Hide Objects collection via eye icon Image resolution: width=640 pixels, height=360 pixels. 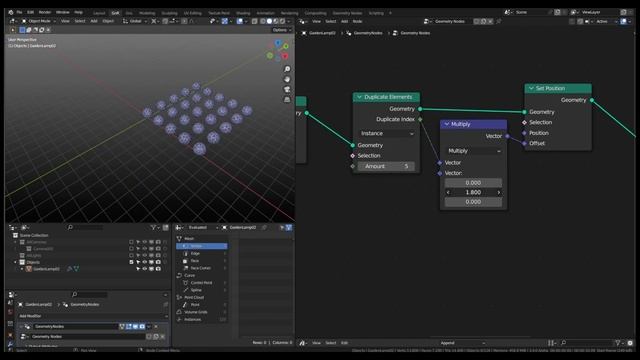coord(144,262)
